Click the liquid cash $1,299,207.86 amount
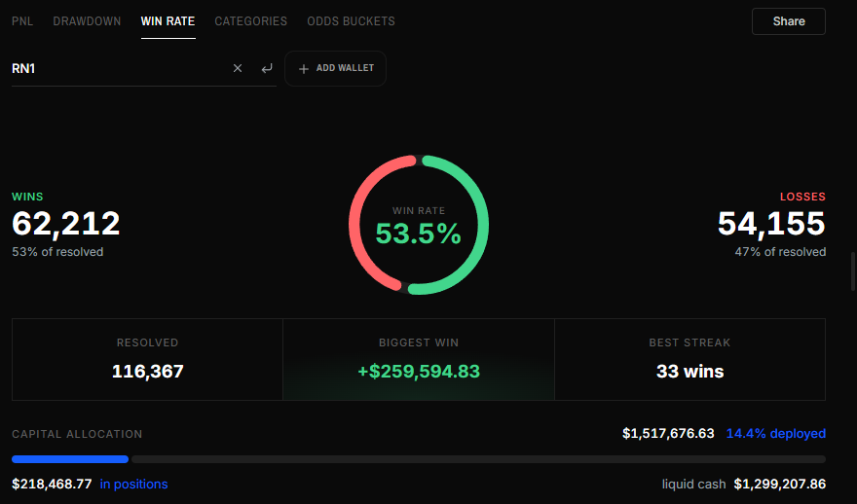The image size is (857, 504). coord(779,485)
